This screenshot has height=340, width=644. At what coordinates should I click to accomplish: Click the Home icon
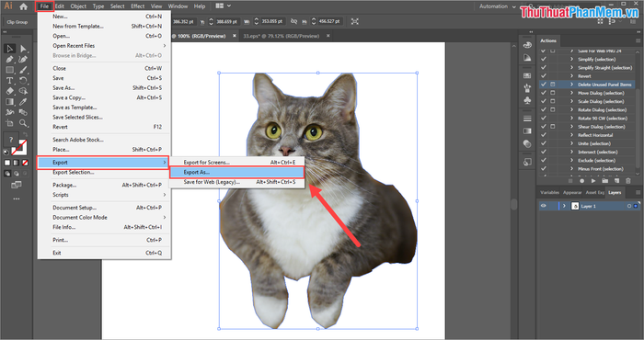[x=23, y=6]
